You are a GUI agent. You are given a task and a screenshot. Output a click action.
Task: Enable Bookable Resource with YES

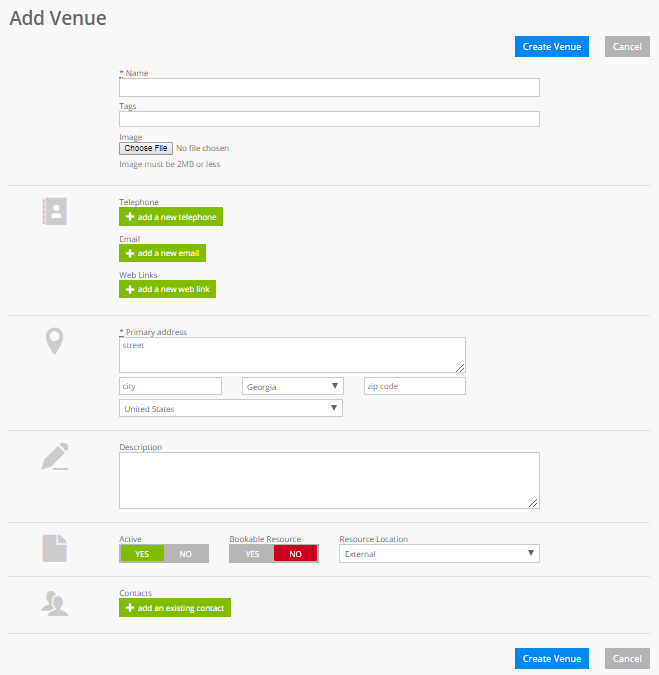point(251,554)
